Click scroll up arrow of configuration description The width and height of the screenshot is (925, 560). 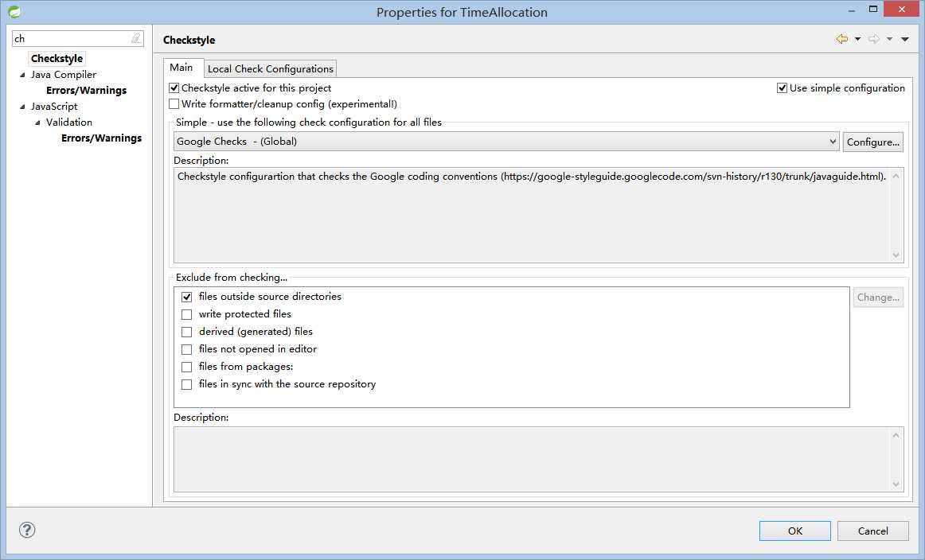tap(896, 177)
